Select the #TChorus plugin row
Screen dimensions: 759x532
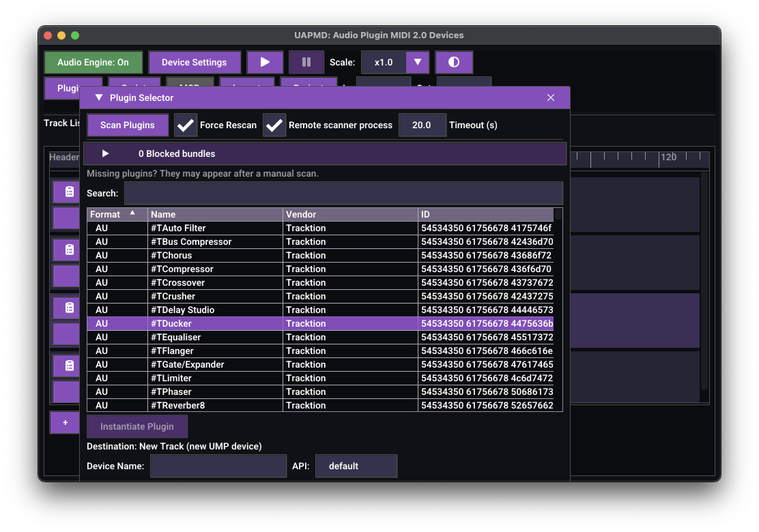point(320,255)
